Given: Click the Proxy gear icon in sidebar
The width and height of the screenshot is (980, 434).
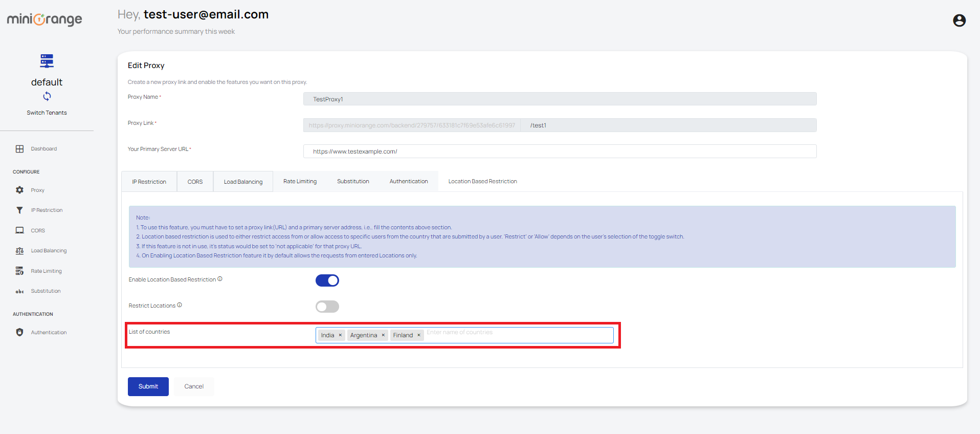Looking at the screenshot, I should (19, 190).
